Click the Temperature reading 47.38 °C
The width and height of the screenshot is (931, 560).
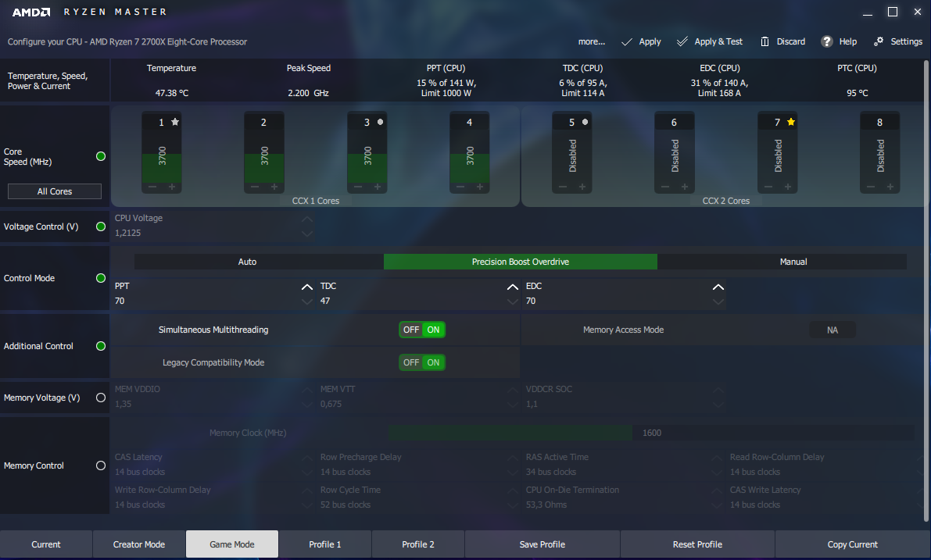(172, 92)
